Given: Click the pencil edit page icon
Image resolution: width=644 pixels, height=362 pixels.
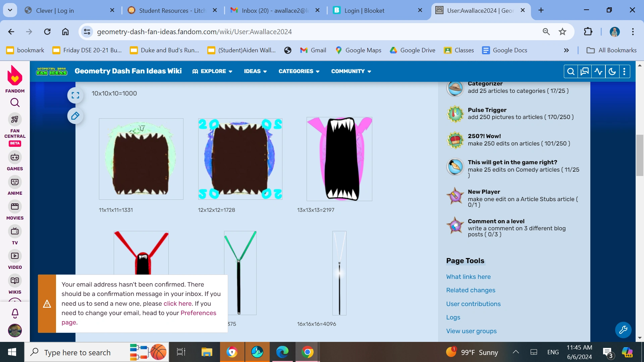Looking at the screenshot, I should [x=75, y=116].
